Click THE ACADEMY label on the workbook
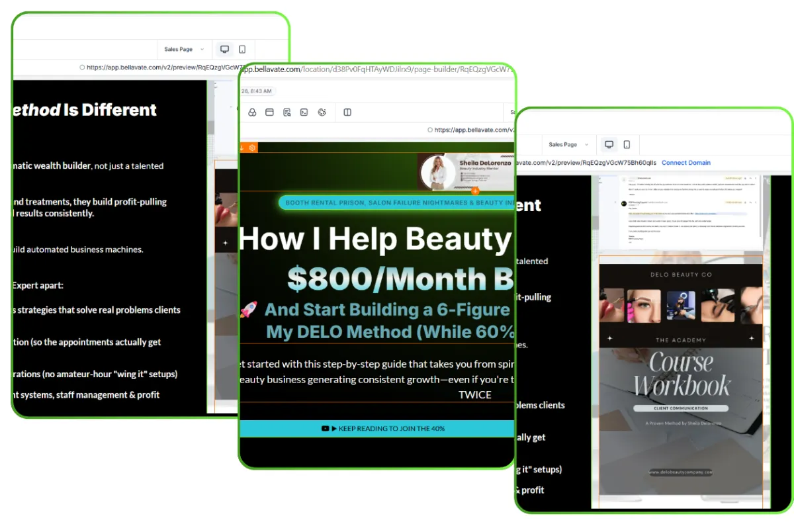Image resolution: width=794 pixels, height=532 pixels. click(x=681, y=339)
